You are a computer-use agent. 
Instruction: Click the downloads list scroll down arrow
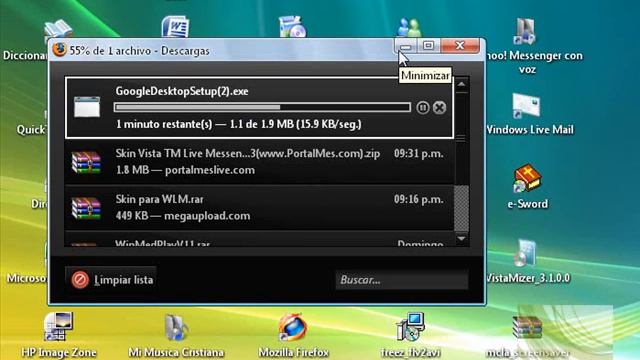coord(462,238)
